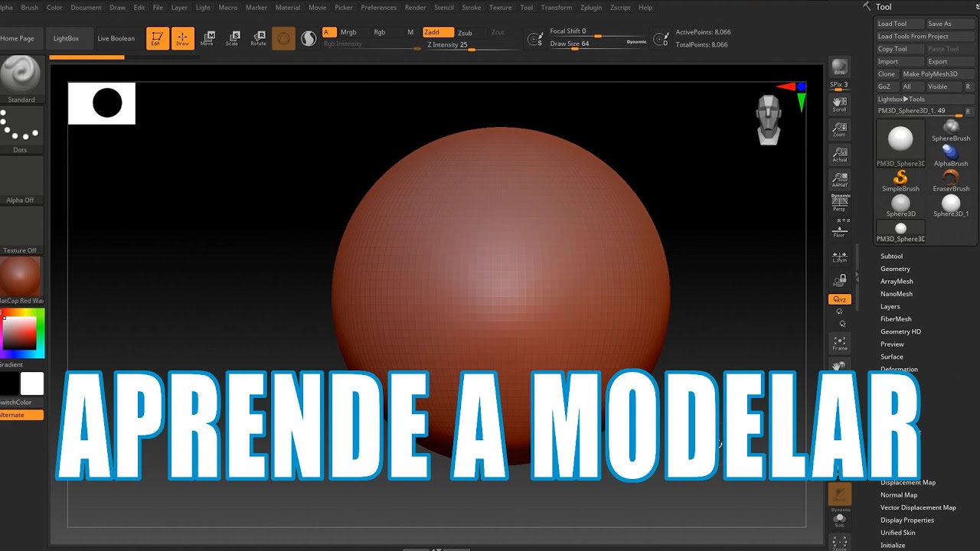Viewport: 980px width, 551px height.
Task: Toggle the Alternate color button
Action: tap(21, 415)
